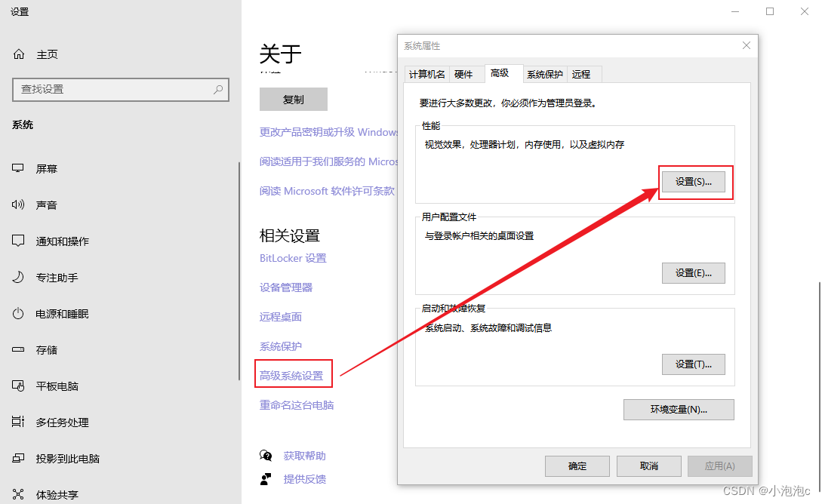Close the 系统属性 dialog with X
Screen dimensions: 822x504
pos(747,45)
